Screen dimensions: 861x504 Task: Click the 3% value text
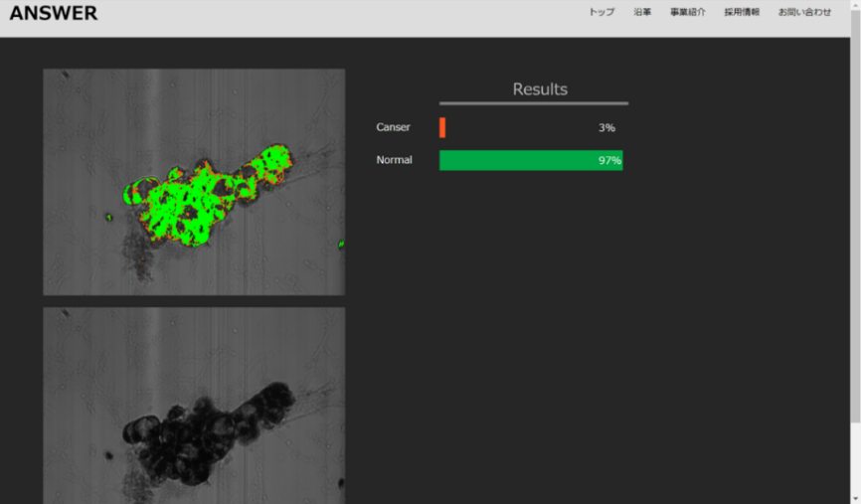coord(606,127)
